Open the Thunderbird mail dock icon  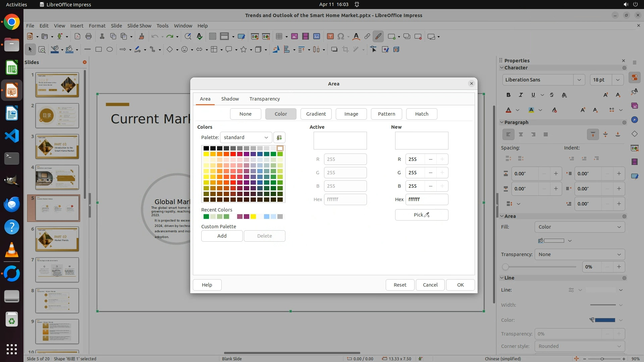coord(12,204)
